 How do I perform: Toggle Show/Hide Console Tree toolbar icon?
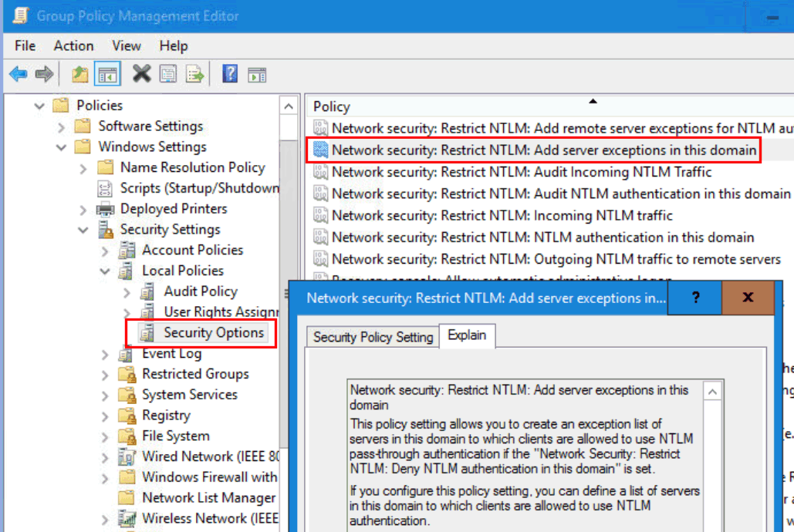point(107,74)
